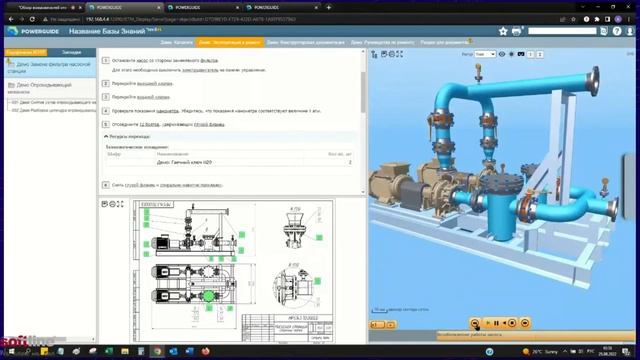Toggle the VR goggles icon in 3D toolbar
This screenshot has width=640, height=360.
[x=521, y=54]
